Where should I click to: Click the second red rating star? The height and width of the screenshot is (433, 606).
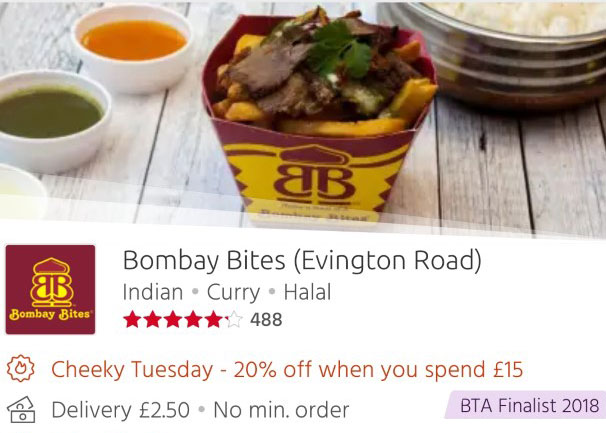coord(153,320)
